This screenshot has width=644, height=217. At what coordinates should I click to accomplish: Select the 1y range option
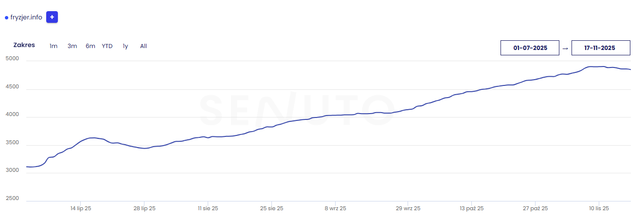[x=125, y=46]
